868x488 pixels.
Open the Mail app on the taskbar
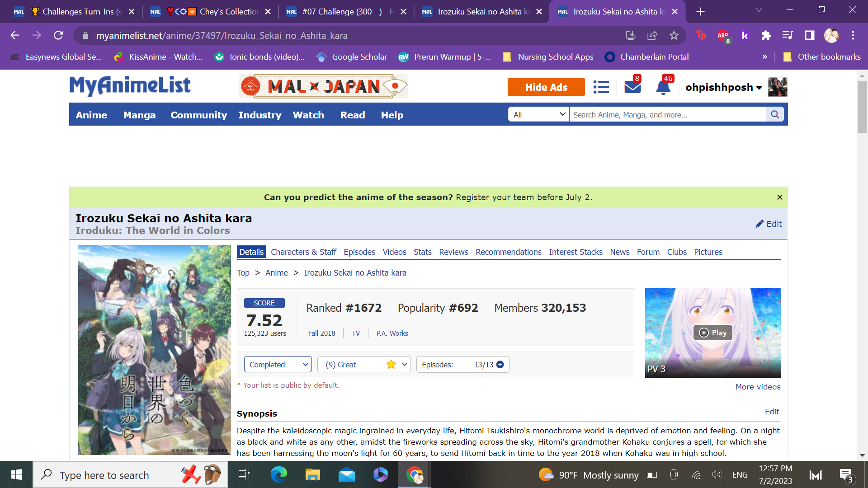(347, 474)
